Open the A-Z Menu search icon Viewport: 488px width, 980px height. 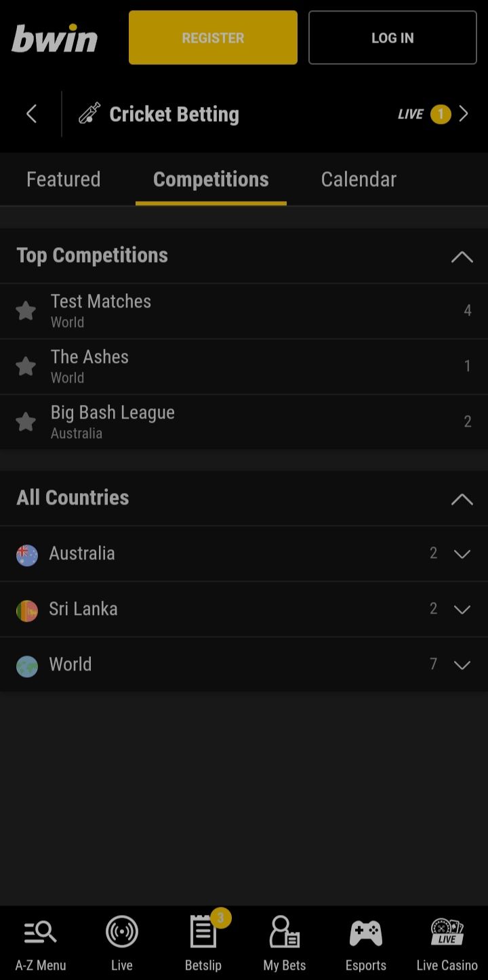41,933
